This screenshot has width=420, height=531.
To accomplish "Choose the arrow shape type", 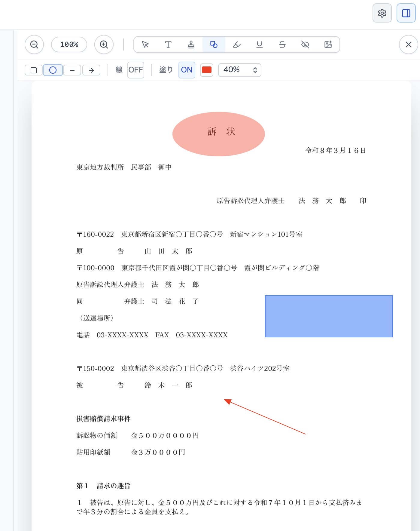I will (91, 70).
